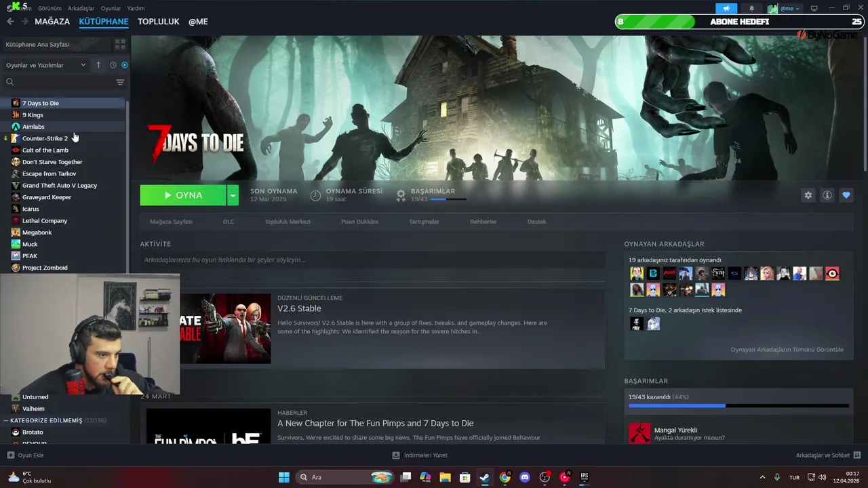
Task: Open the Mağaza Sayfası link
Action: point(171,222)
